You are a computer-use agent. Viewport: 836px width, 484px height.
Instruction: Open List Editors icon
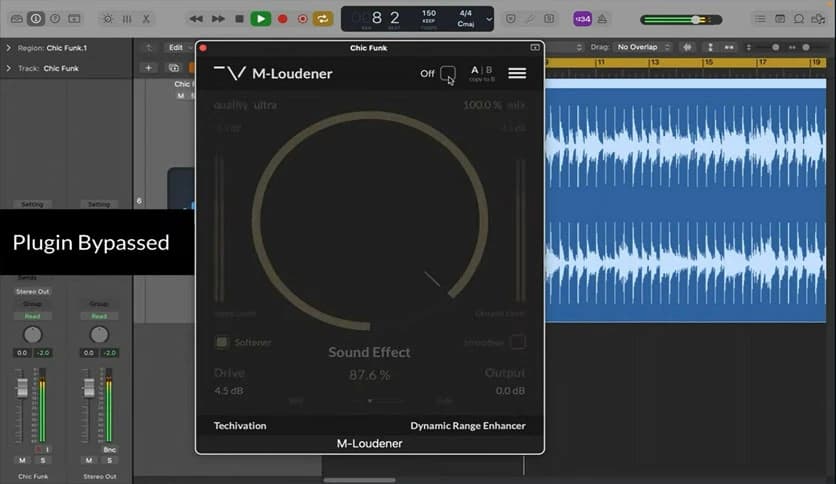tap(760, 19)
